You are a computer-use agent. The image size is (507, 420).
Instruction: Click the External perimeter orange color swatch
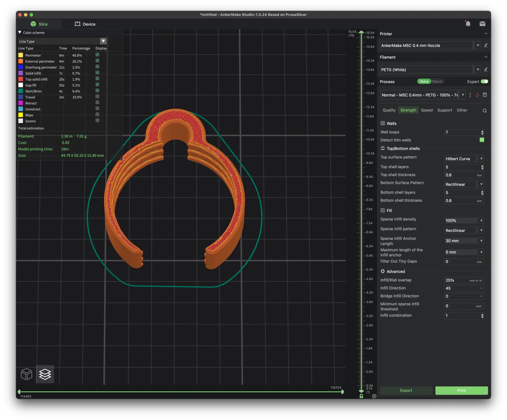[x=21, y=61]
